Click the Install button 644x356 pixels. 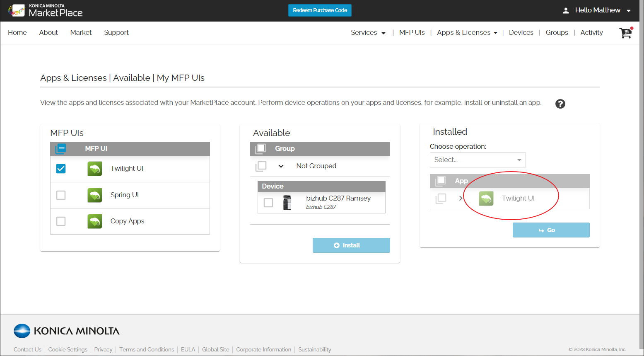click(x=351, y=245)
